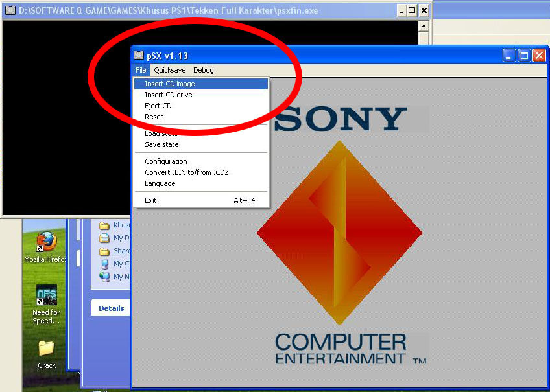Choose Insert CD image
Viewport: 550px width, 392px height.
point(201,84)
